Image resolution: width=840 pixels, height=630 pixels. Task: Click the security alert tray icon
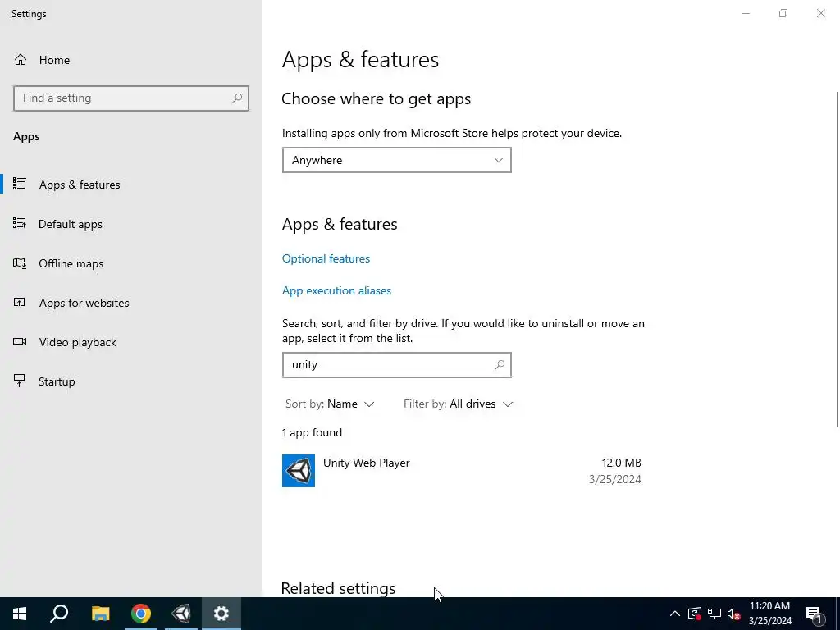(695, 614)
